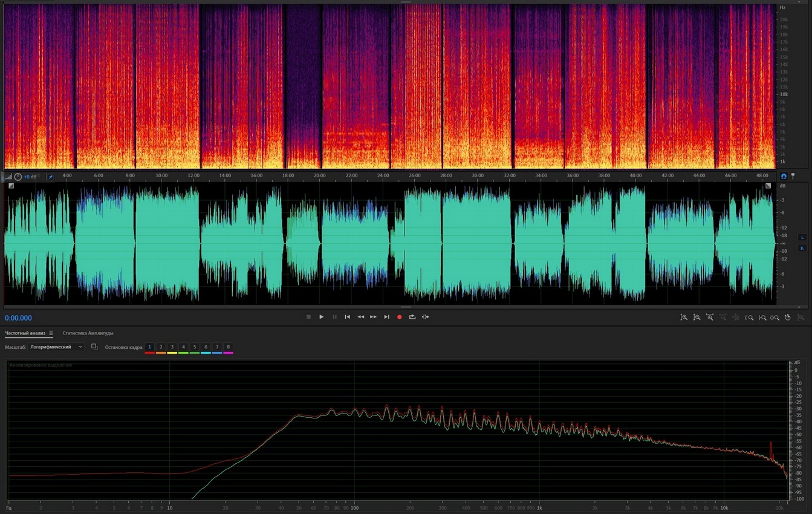Click the red Record button
Screen dimensions: 812x514
point(399,317)
